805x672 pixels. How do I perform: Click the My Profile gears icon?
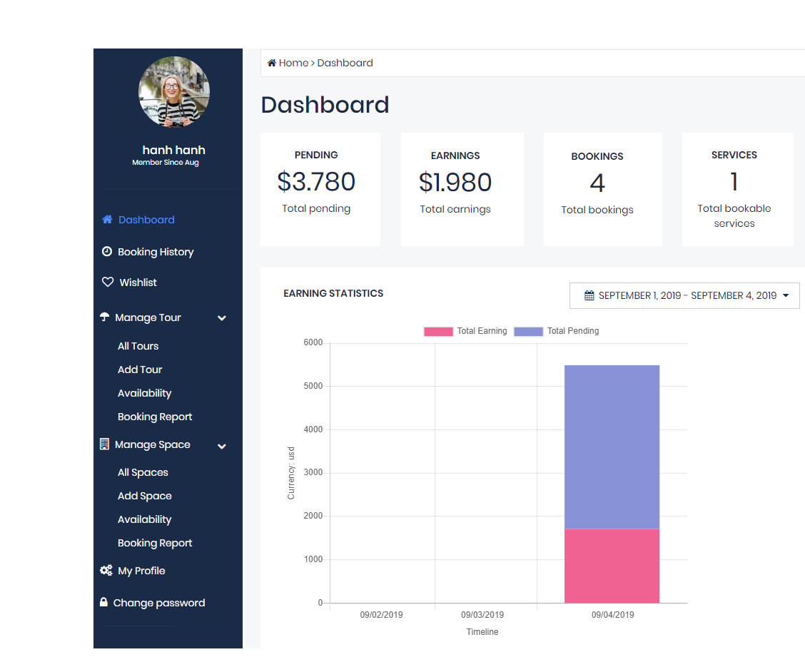coord(106,571)
